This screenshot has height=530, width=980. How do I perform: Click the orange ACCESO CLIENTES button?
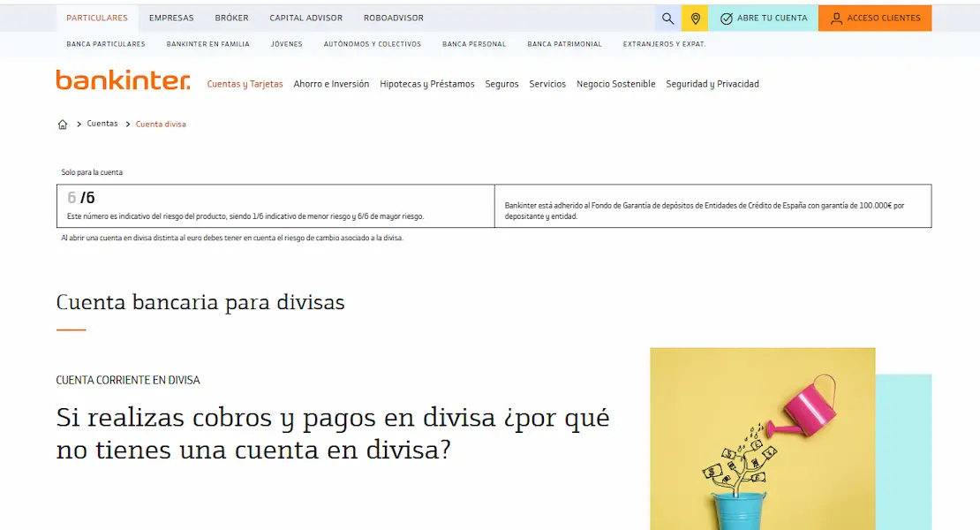[874, 18]
